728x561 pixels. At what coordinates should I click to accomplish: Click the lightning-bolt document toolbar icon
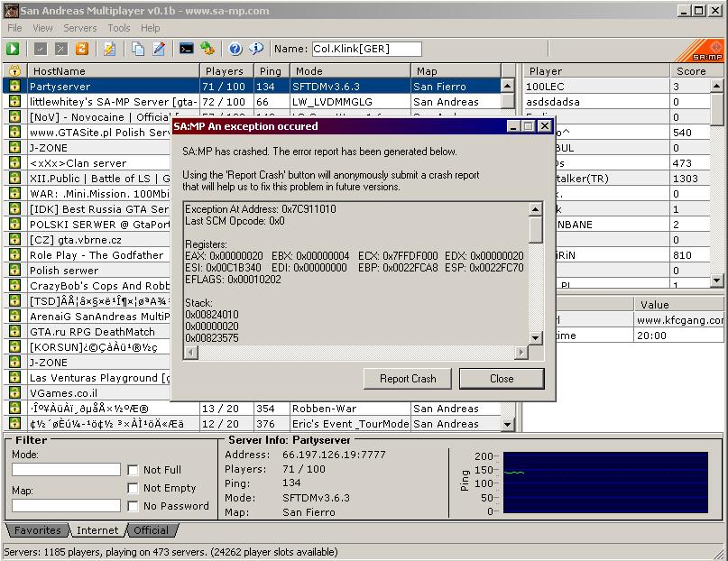[109, 49]
